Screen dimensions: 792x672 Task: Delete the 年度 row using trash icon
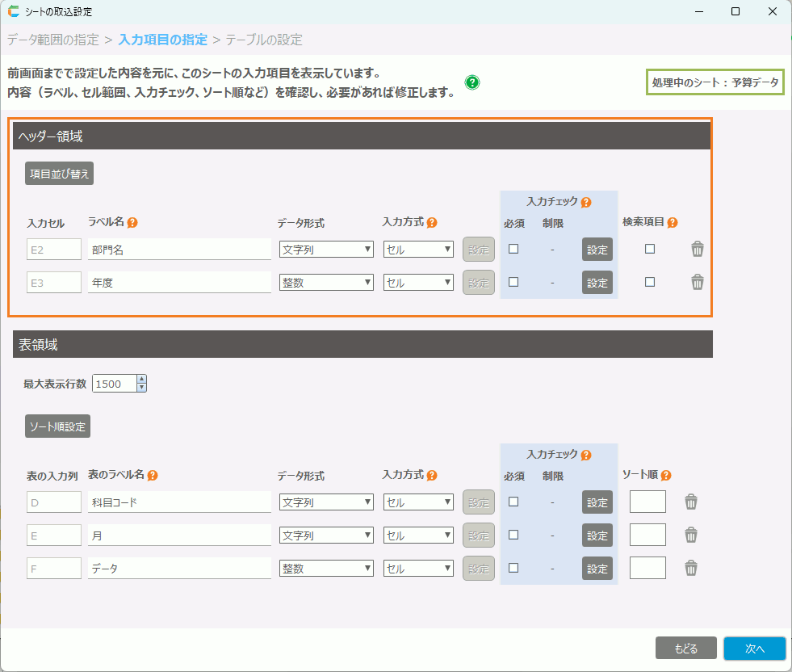698,282
